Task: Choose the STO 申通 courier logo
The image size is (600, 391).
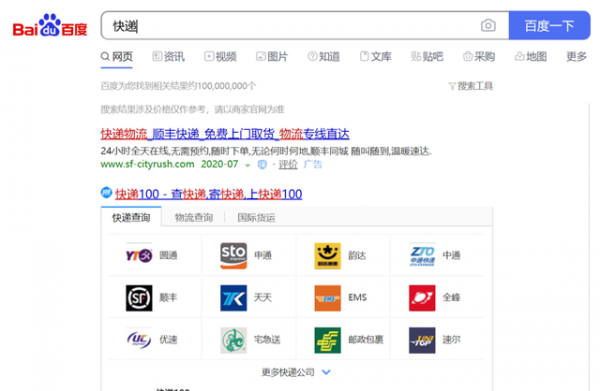Action: (x=233, y=255)
